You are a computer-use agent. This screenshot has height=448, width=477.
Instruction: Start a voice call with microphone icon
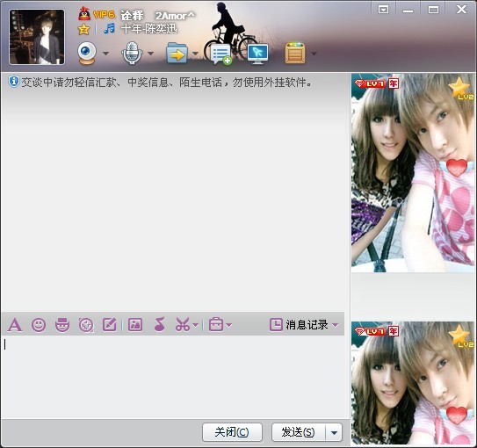point(132,54)
